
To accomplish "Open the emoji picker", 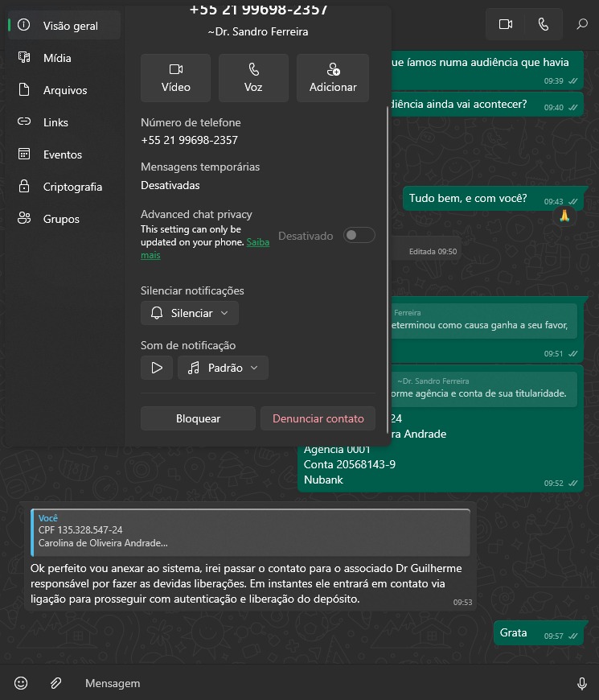I will pos(22,683).
